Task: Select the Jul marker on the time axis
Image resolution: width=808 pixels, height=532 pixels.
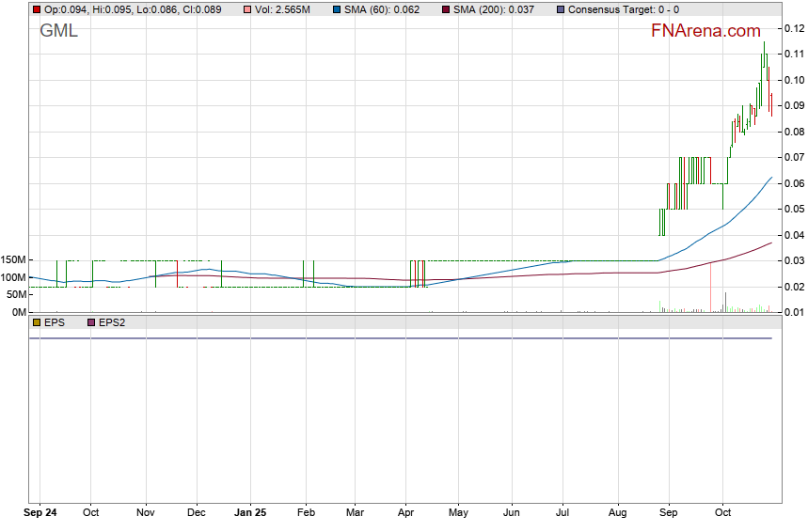Action: tap(562, 513)
